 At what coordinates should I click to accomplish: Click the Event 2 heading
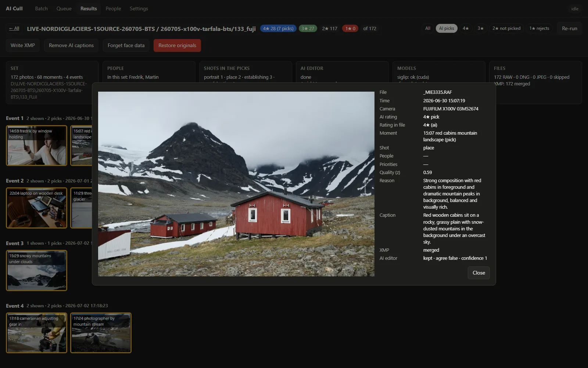(15, 181)
